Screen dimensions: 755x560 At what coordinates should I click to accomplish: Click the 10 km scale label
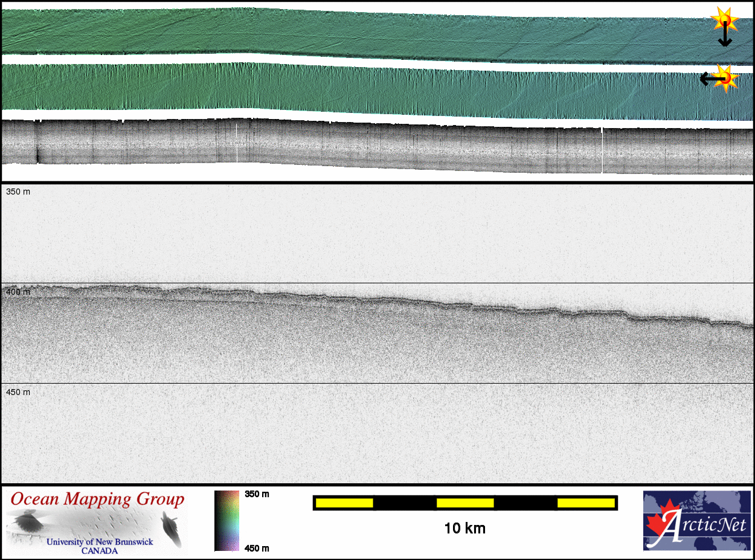tap(464, 529)
